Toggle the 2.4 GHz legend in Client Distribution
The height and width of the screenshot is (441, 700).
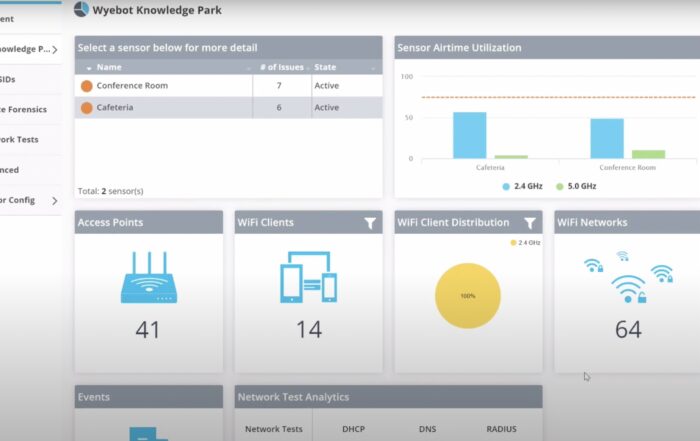(x=525, y=242)
